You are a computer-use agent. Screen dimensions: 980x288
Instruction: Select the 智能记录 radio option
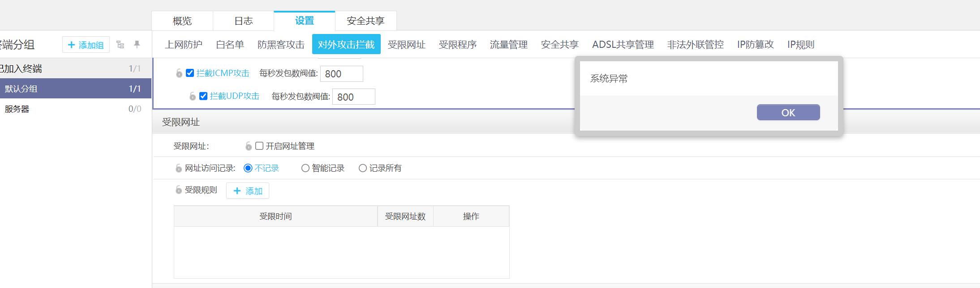(x=305, y=168)
